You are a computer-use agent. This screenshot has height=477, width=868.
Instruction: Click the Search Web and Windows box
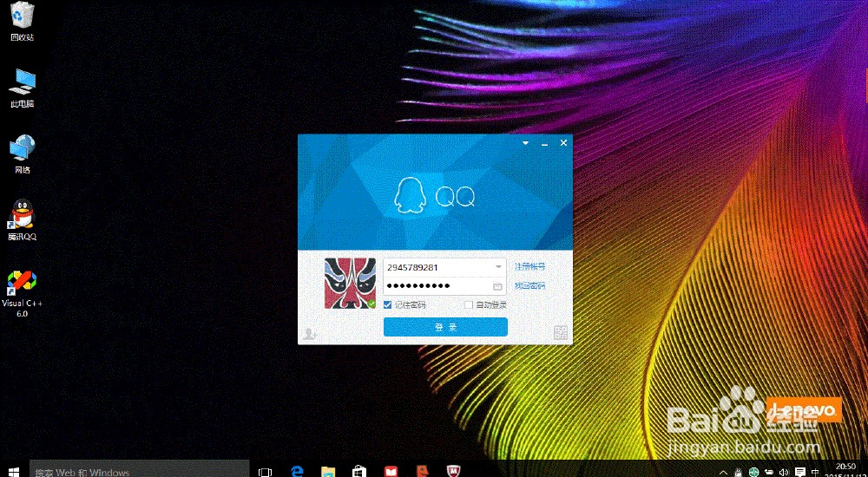coord(139,470)
